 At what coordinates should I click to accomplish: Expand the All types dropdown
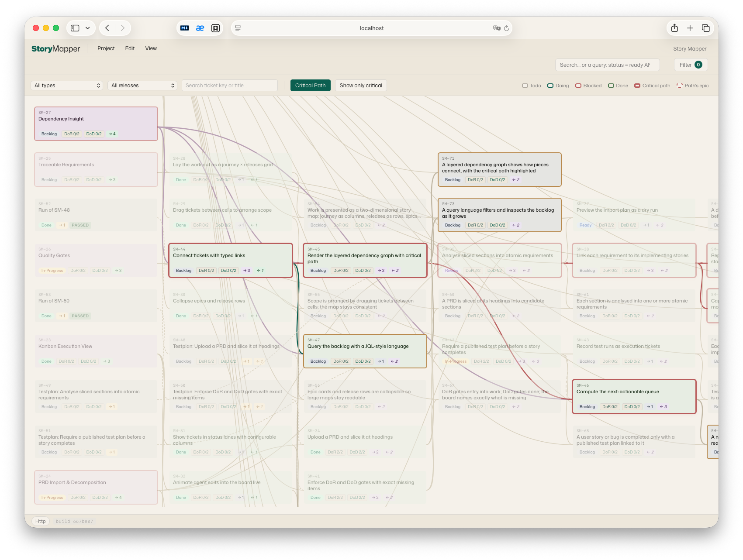coord(67,86)
